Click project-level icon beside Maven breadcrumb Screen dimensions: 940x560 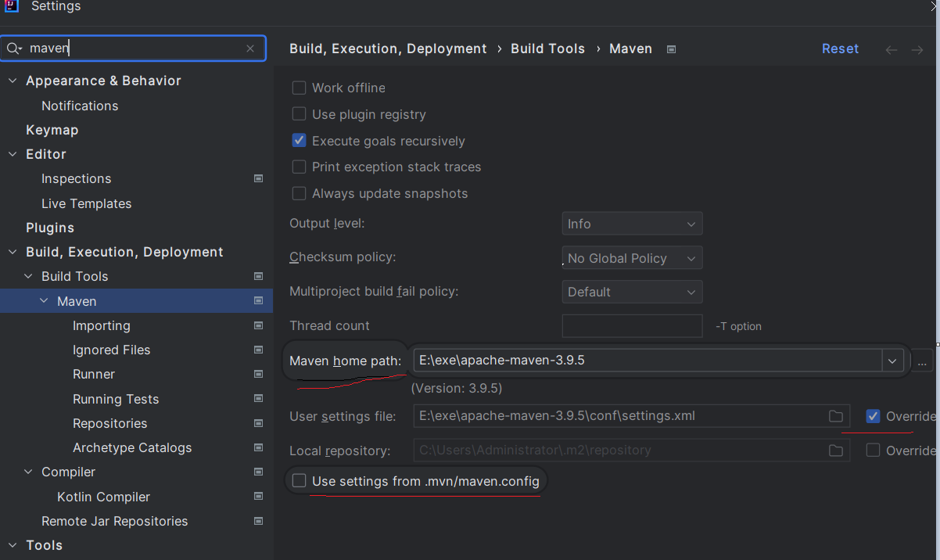tap(671, 49)
